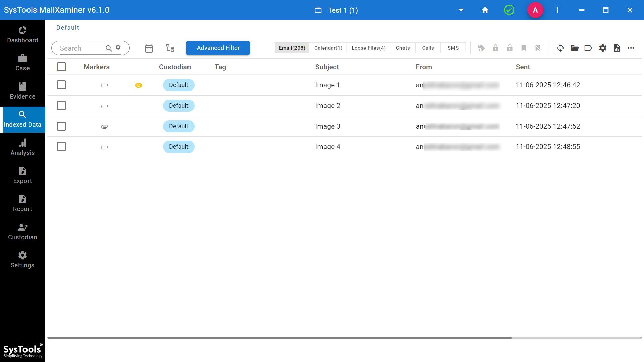Screen dimensions: 644x362
Task: Click Default custodian chip in Image 1 row
Action: click(179, 85)
